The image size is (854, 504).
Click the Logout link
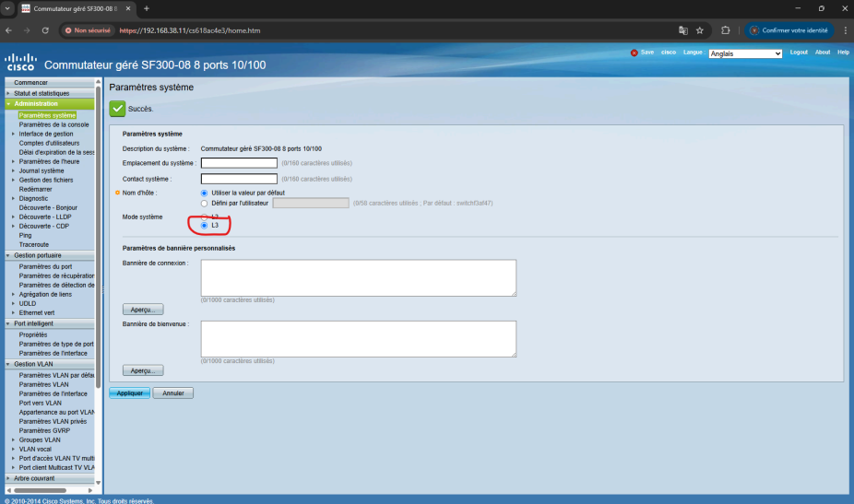(x=799, y=53)
